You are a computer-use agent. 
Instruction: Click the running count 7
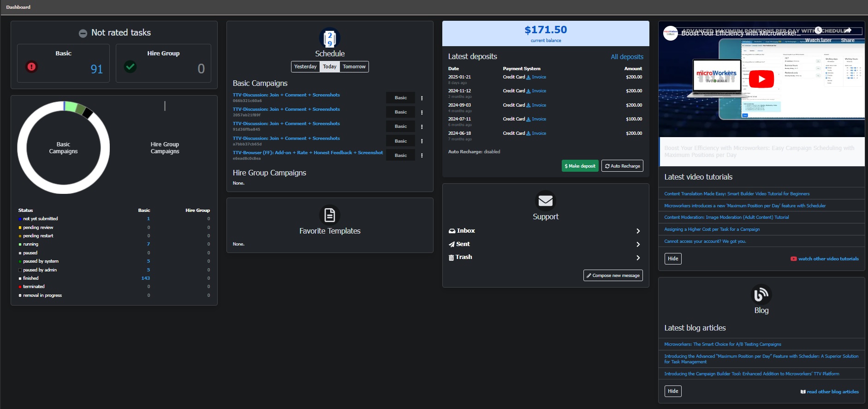(149, 244)
